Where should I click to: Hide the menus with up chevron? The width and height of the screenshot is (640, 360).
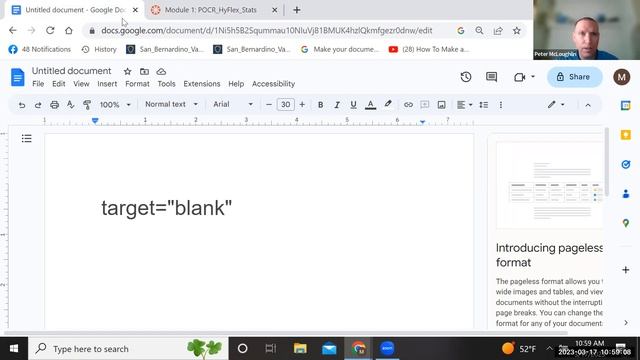tap(588, 105)
